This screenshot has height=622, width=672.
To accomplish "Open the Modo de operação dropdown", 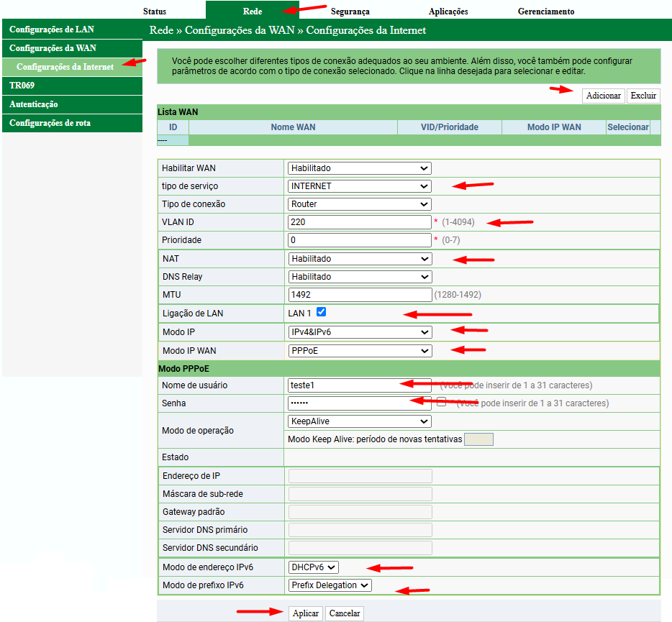I will pos(360,421).
